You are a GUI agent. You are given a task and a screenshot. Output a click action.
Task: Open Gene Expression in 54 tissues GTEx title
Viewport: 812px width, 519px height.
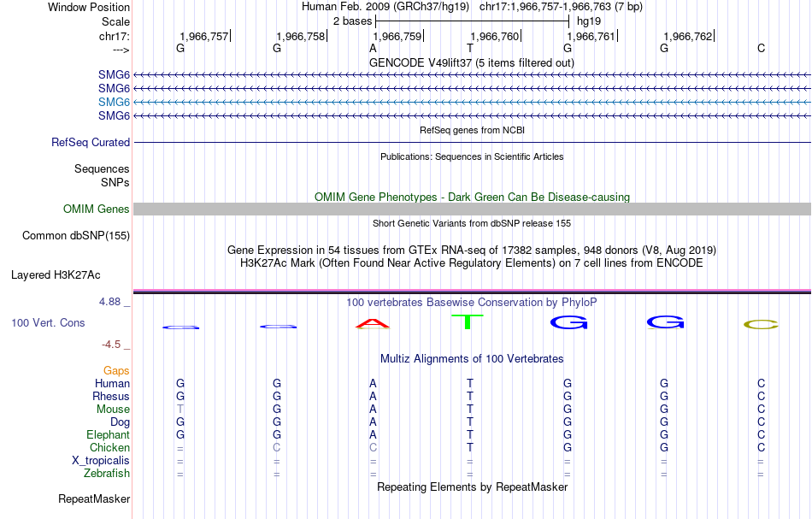(x=472, y=251)
